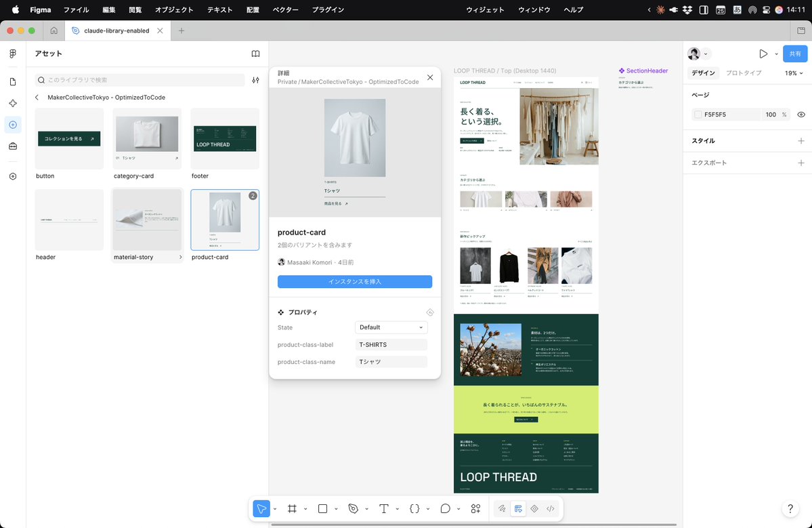This screenshot has width=812, height=528.
Task: Select the category-card component thumbnail
Action: [x=147, y=138]
